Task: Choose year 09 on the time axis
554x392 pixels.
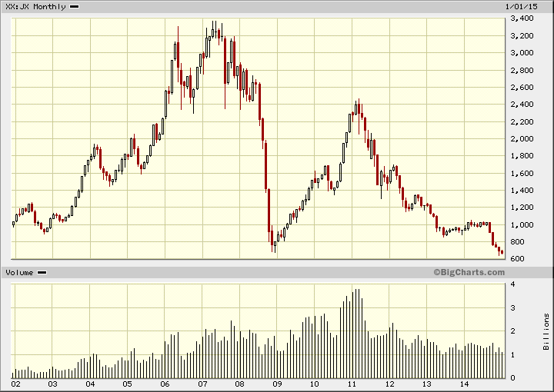Action: [277, 384]
